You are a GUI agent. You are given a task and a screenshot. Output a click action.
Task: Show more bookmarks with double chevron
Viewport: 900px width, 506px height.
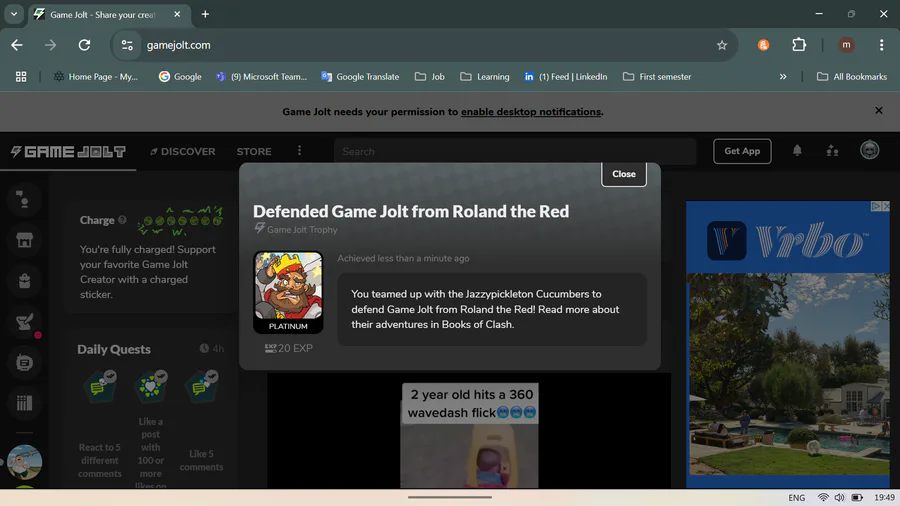[782, 76]
